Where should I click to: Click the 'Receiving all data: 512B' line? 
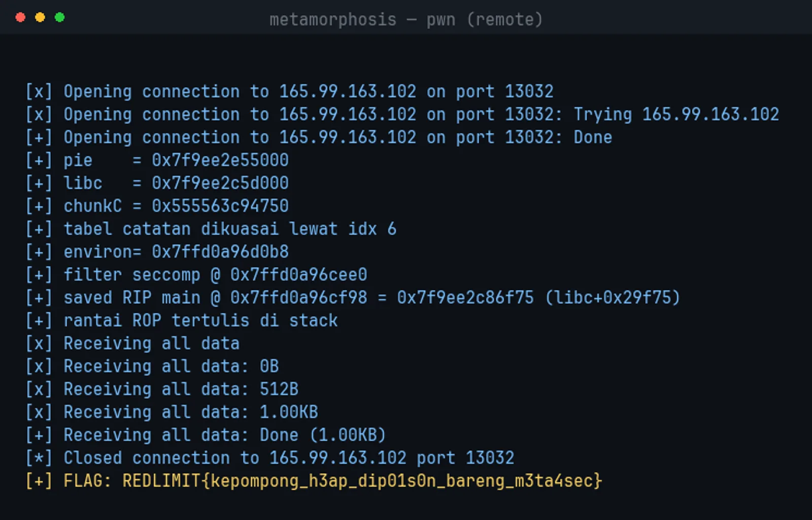[x=162, y=389]
